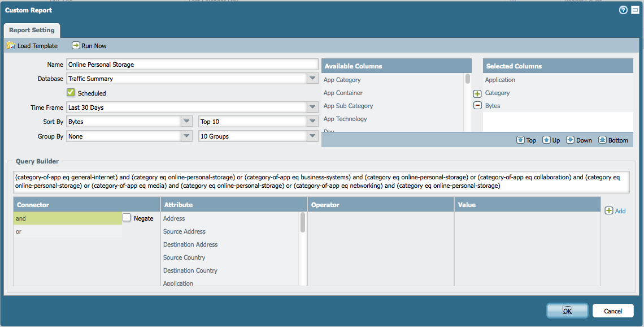Open the Database dropdown
The height and width of the screenshot is (327, 644).
312,78
